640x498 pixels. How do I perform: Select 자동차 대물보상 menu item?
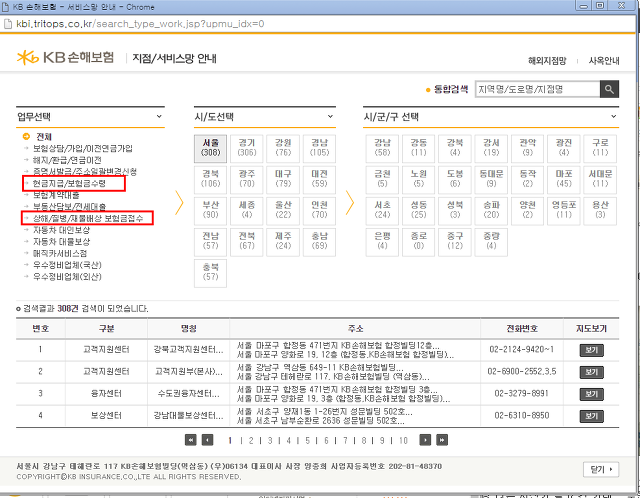point(61,242)
